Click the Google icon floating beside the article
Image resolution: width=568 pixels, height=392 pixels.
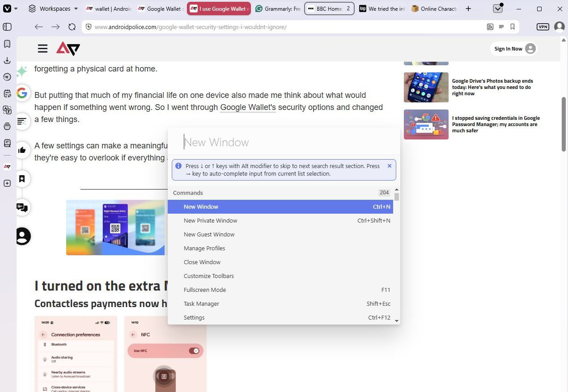coord(22,93)
